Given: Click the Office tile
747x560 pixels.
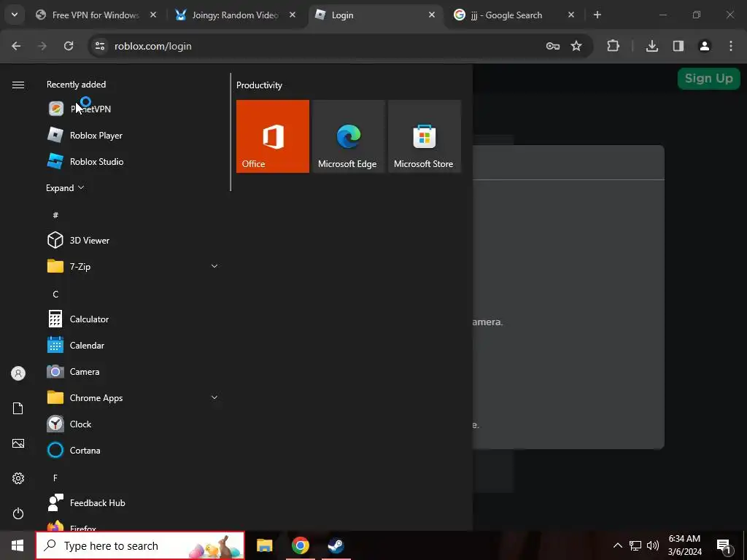Looking at the screenshot, I should click(273, 136).
